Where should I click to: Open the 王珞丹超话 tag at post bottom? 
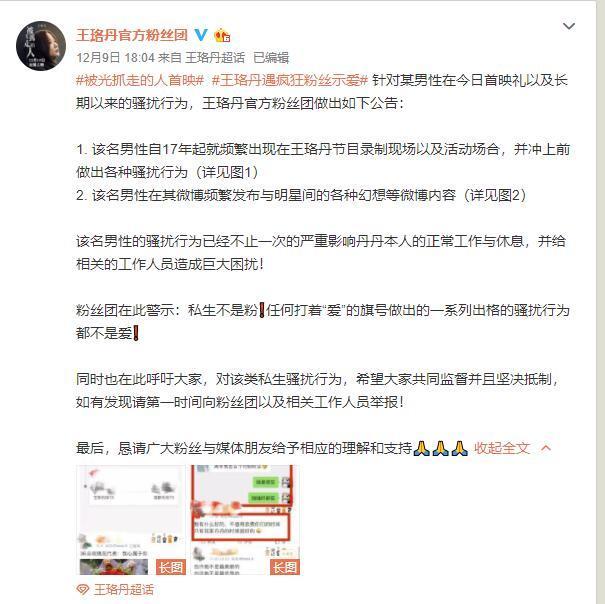point(123,589)
